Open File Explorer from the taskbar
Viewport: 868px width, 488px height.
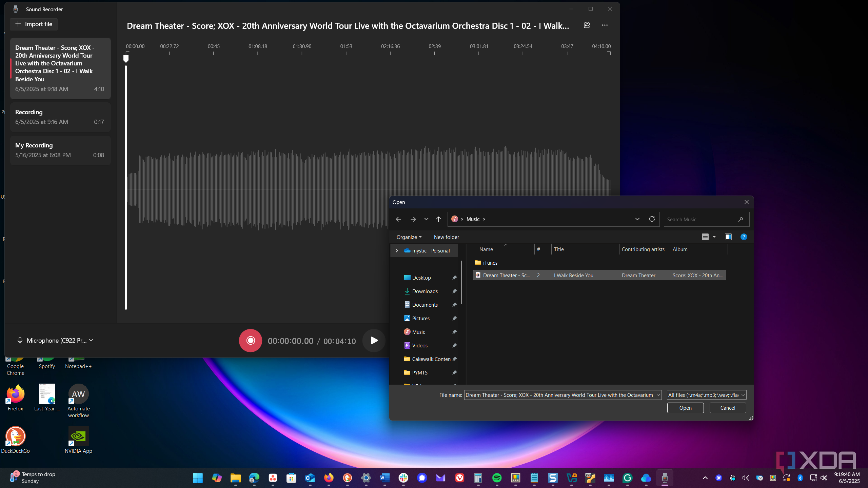(235, 478)
